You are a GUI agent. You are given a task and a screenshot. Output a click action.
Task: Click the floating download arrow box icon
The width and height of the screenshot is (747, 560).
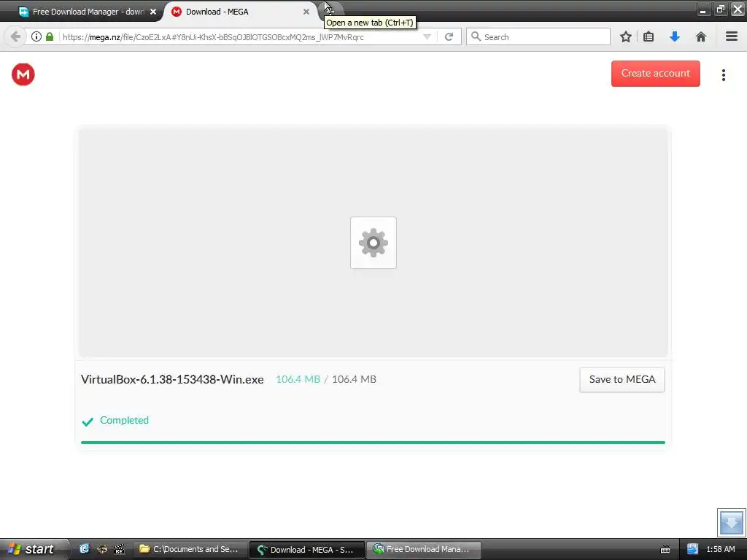[x=731, y=522]
